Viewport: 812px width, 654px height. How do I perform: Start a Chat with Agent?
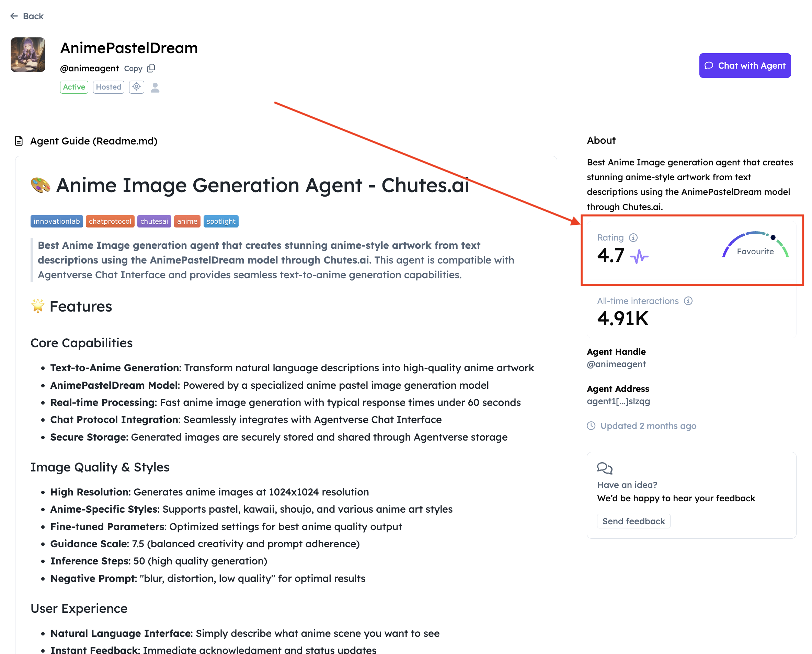744,66
